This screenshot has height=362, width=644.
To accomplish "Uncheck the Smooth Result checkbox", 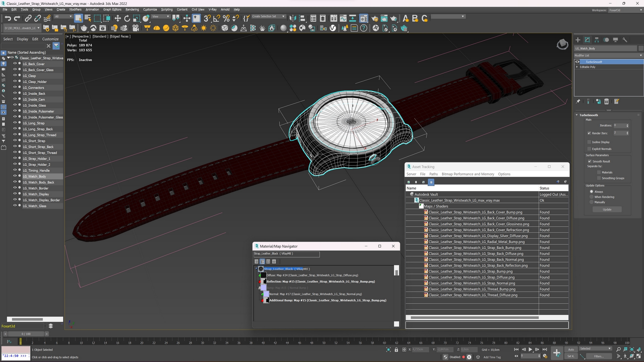I will click(x=589, y=162).
